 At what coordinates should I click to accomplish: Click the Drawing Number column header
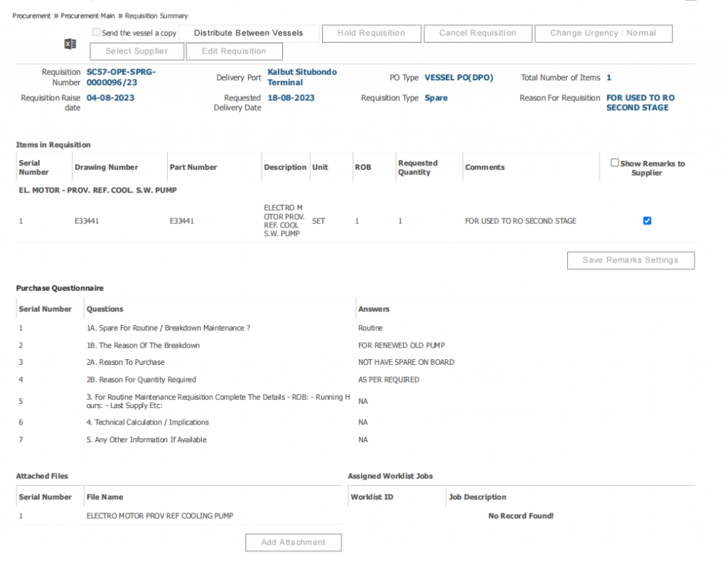tap(107, 167)
